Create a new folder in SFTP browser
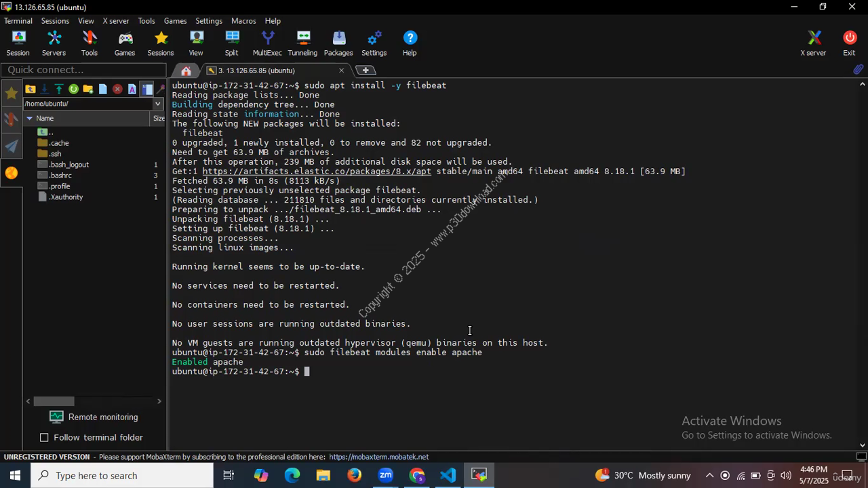The image size is (868, 488). coord(88,89)
